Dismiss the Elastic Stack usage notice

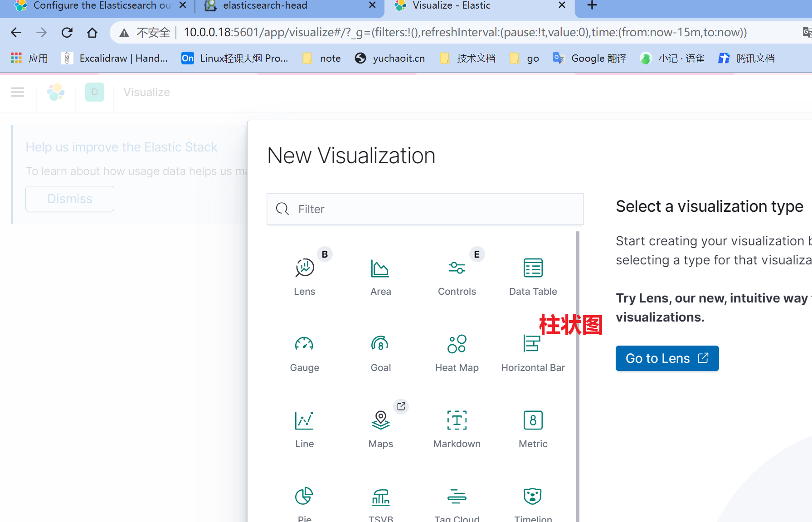click(70, 199)
